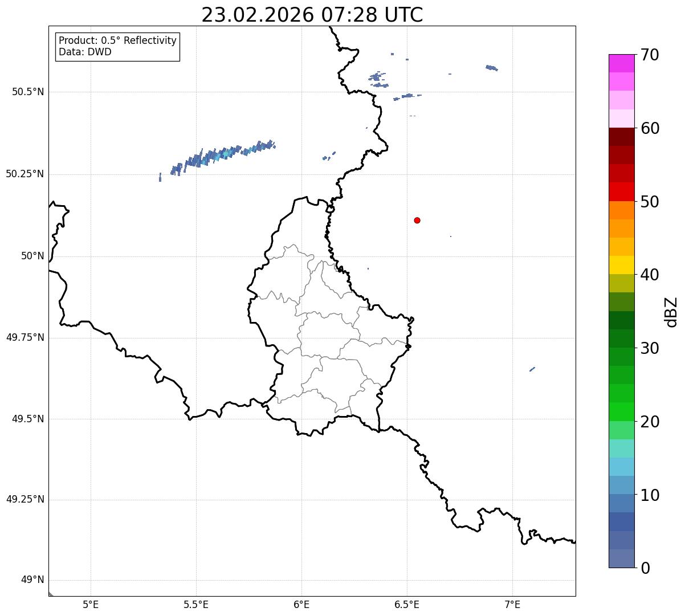Select the dark maroon swatch below 60
This screenshot has height=616, width=685.
[621, 137]
